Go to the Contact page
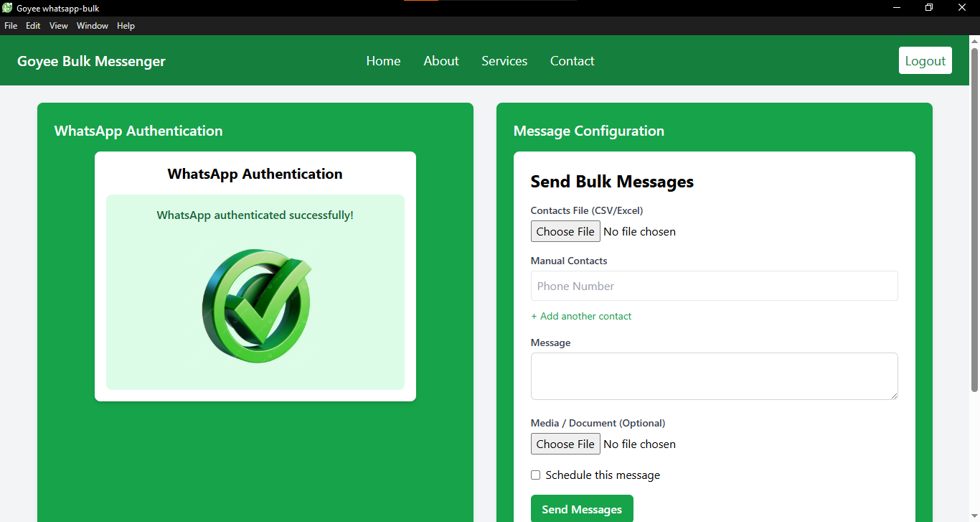 (572, 61)
